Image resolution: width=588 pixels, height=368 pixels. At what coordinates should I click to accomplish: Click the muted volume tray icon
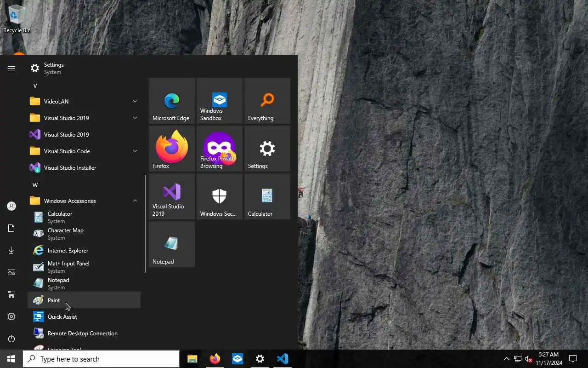point(529,359)
